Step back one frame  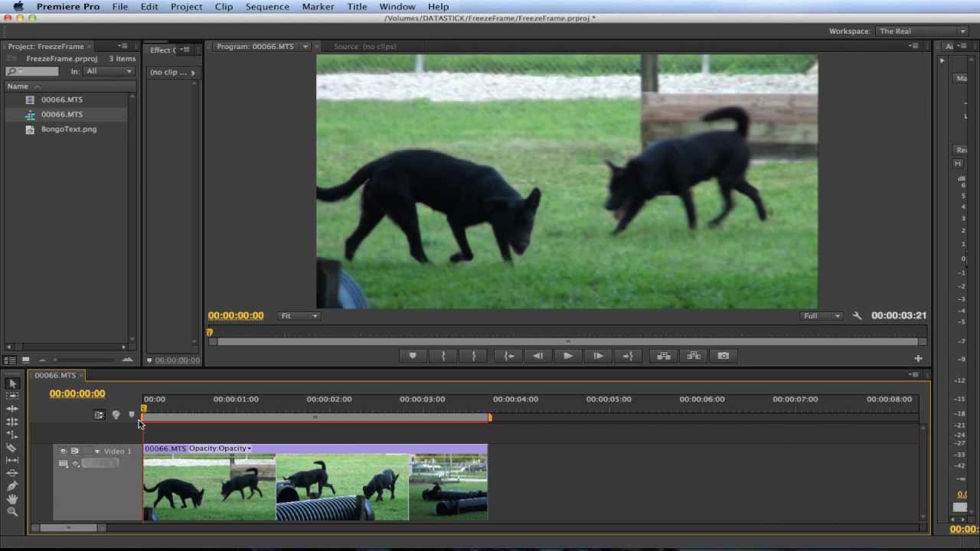pyautogui.click(x=538, y=356)
